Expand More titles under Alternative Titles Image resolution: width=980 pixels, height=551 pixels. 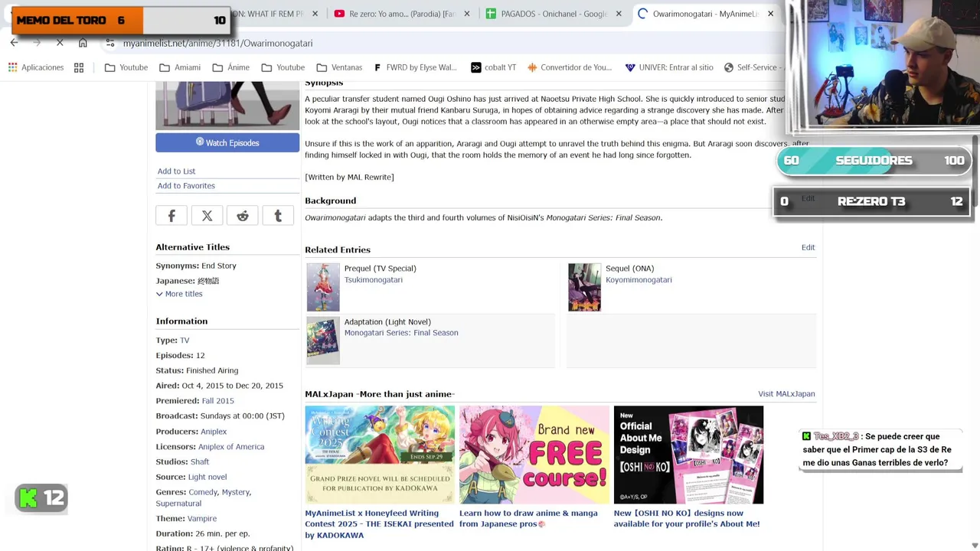tap(179, 294)
